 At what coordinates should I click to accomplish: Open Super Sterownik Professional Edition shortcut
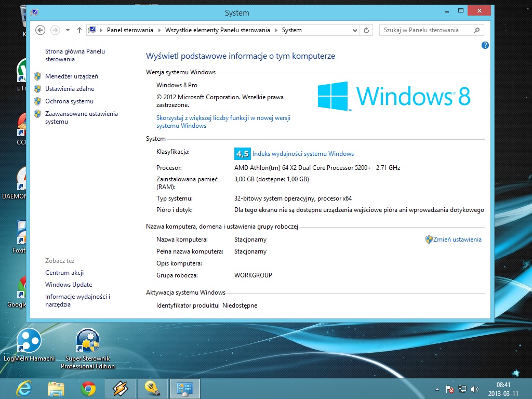pyautogui.click(x=87, y=349)
